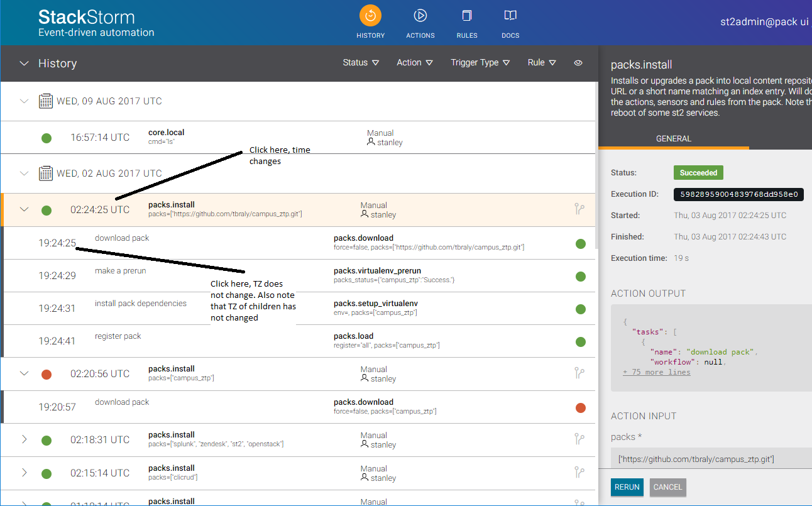Viewport: 812px width, 506px height.
Task: Open the Rule filter dropdown
Action: (x=542, y=63)
